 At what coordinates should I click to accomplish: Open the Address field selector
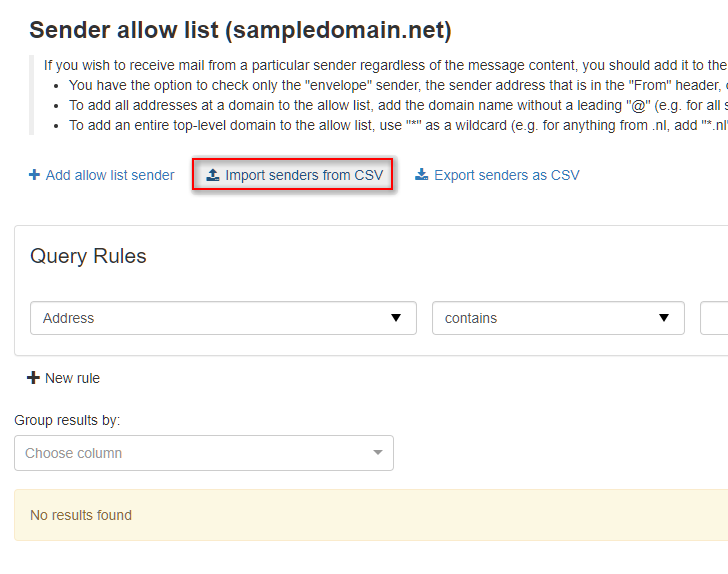pos(223,318)
